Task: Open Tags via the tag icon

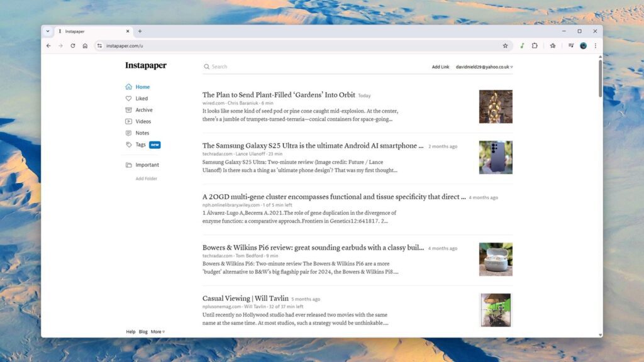Action: point(128,145)
